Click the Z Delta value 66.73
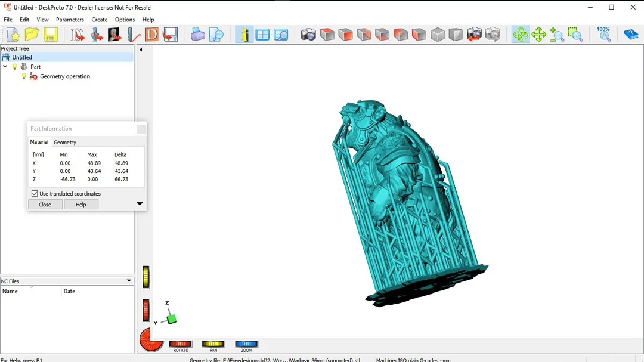 122,179
